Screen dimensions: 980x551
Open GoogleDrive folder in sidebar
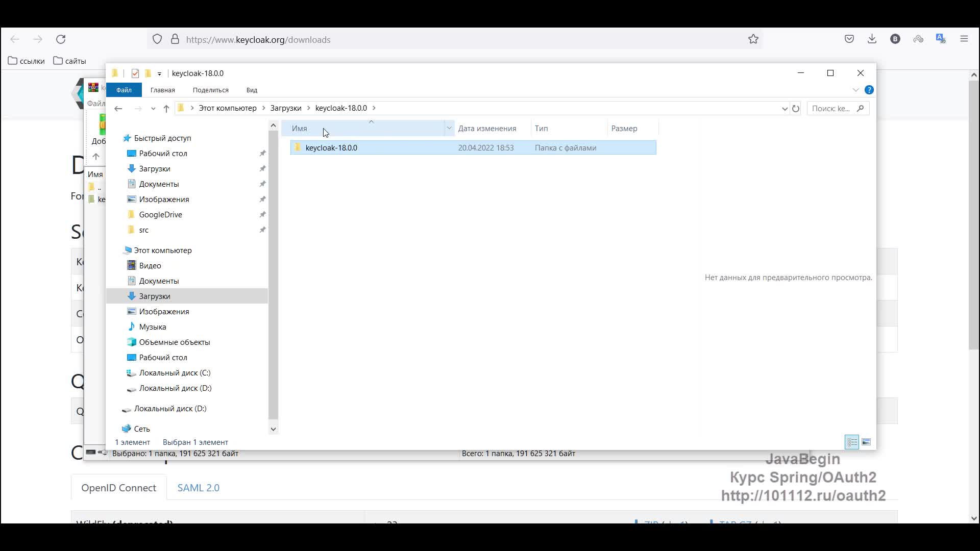pyautogui.click(x=160, y=215)
